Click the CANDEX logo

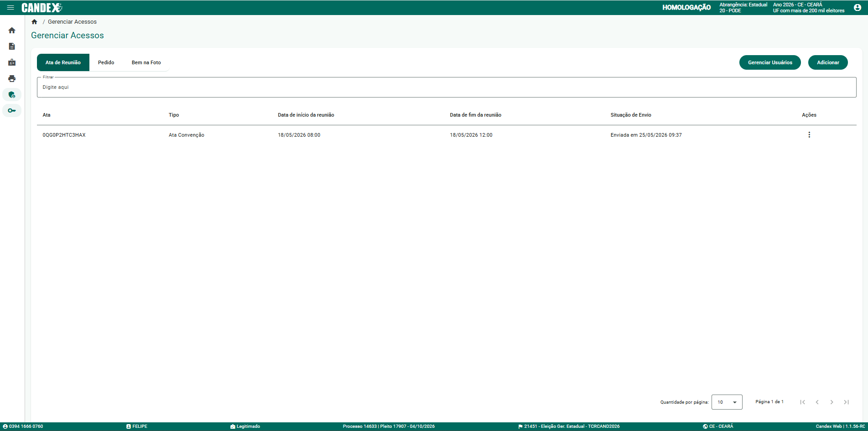(42, 7)
